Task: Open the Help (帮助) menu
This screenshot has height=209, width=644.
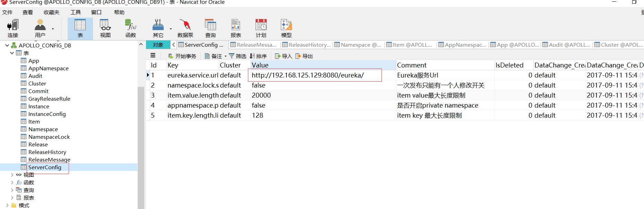Action: click(119, 12)
